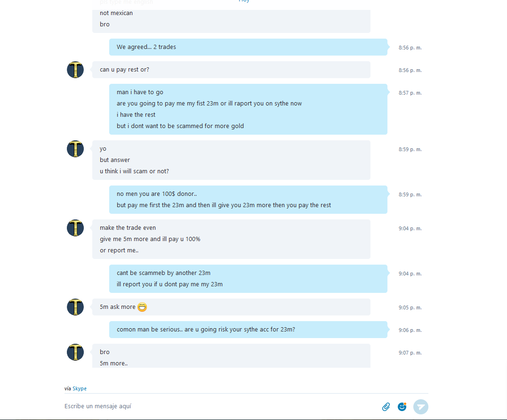Click the send message paper plane button
Screen dimensions: 507x420
[421, 407]
